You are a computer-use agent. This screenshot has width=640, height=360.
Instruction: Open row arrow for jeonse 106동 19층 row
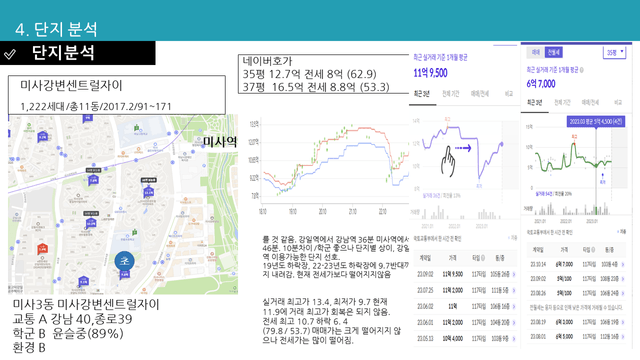click(x=623, y=322)
